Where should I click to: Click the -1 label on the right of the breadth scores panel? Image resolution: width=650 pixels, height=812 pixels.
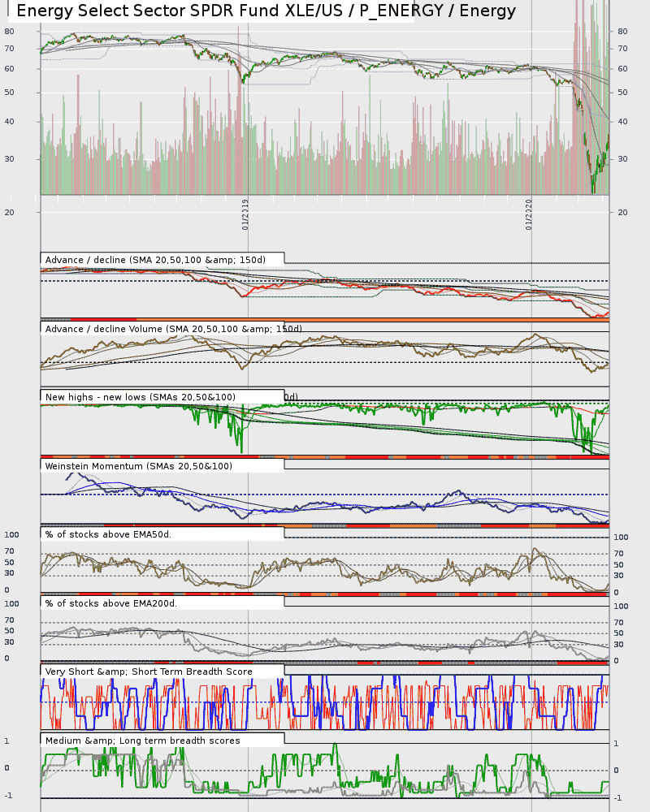pos(617,798)
